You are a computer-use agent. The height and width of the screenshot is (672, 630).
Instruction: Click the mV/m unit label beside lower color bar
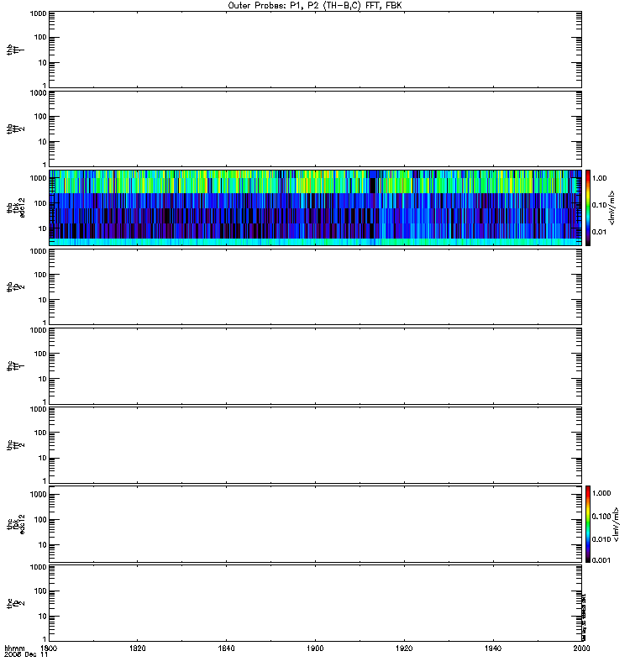(616, 524)
